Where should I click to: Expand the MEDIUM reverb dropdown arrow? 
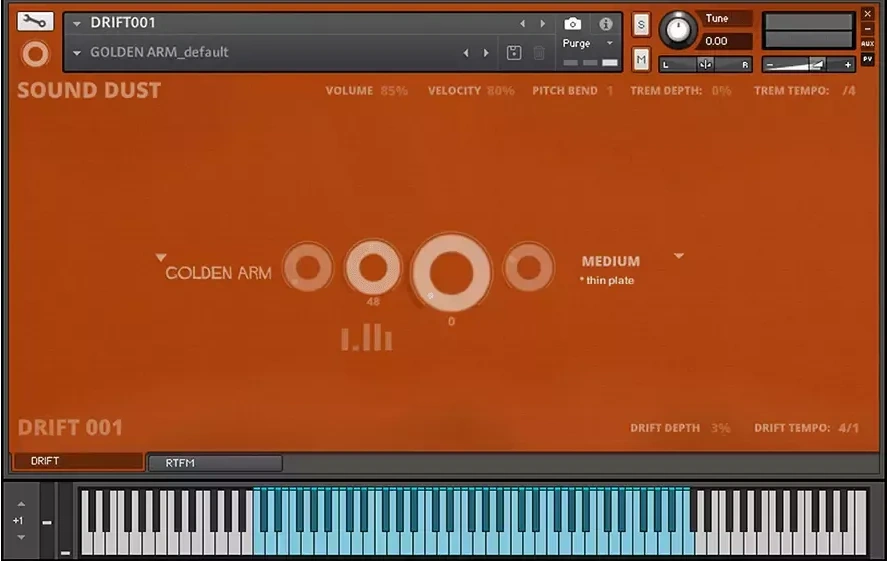(x=678, y=256)
